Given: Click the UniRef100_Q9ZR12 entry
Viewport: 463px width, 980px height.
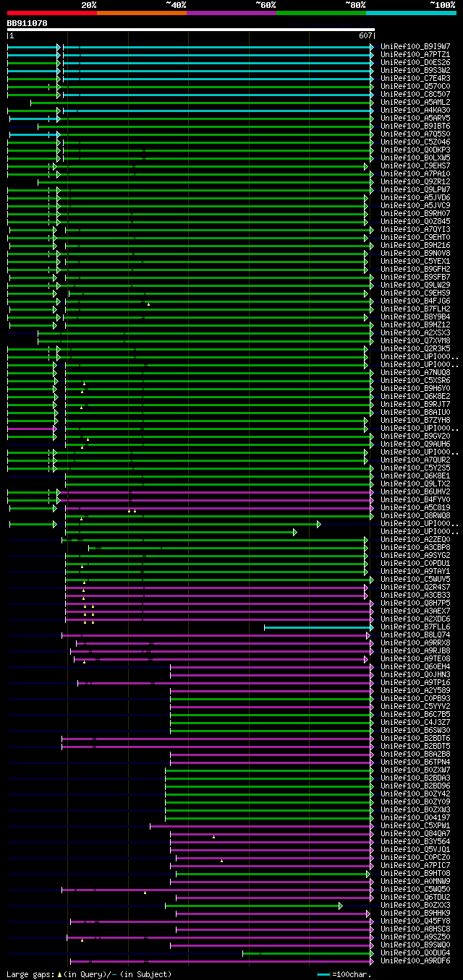Looking at the screenshot, I should pyautogui.click(x=415, y=181).
